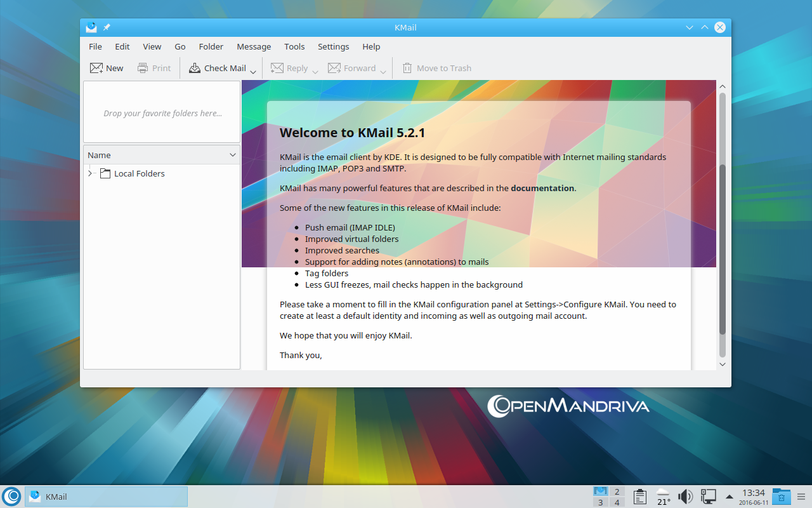The width and height of the screenshot is (812, 508).
Task: Open the Check Mail dropdown arrow
Action: [253, 72]
